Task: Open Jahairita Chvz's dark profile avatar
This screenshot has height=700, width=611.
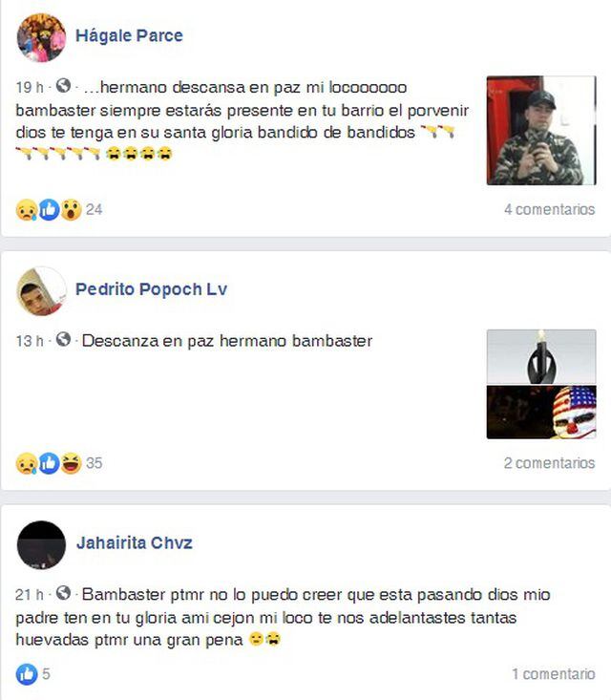Action: point(41,545)
